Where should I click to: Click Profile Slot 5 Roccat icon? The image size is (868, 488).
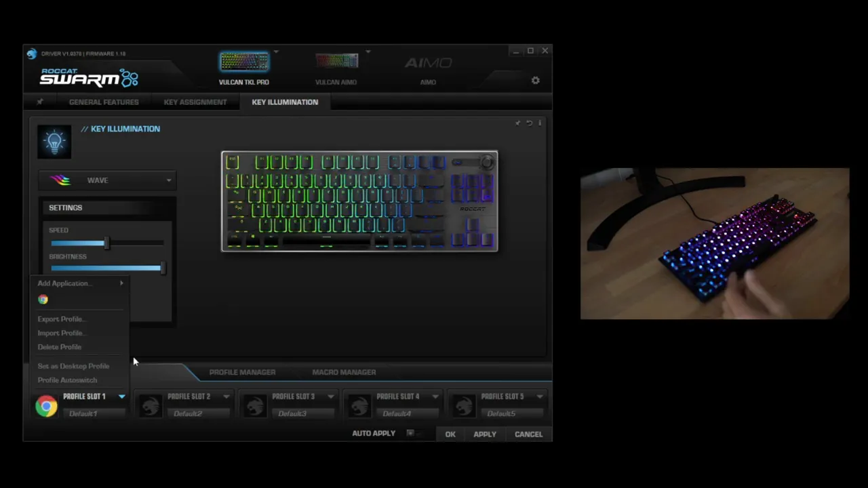click(464, 405)
